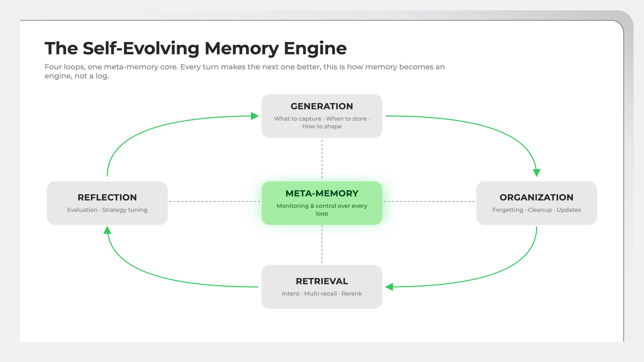Click "What to capture · When to store" text
This screenshot has height=362, width=644.
pos(320,119)
